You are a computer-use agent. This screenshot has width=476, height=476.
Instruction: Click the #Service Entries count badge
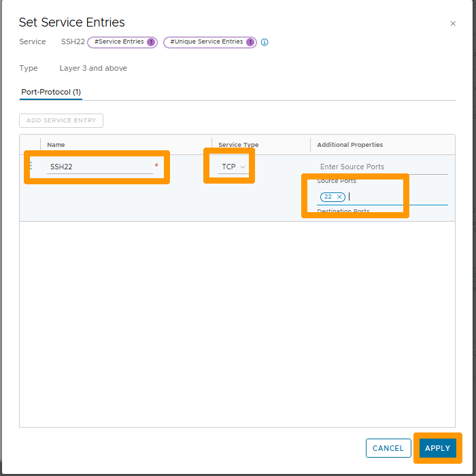tap(151, 42)
